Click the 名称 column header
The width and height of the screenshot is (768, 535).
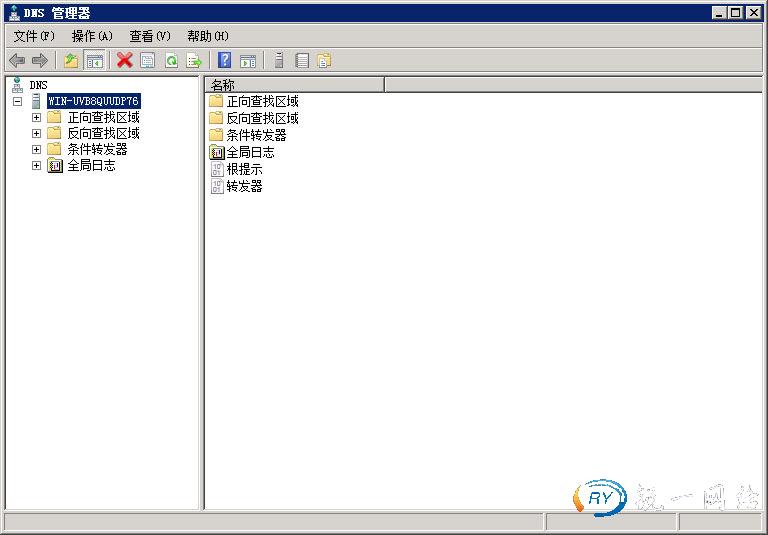295,85
